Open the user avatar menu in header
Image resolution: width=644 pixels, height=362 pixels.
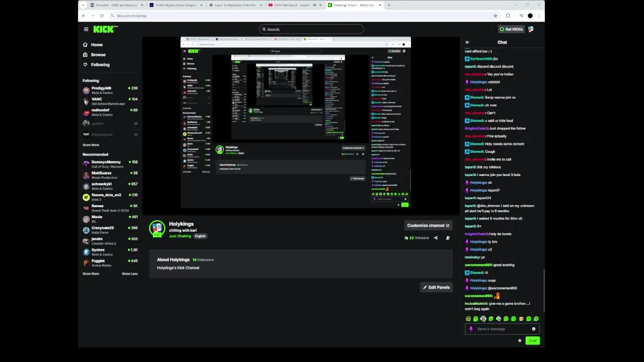(531, 29)
